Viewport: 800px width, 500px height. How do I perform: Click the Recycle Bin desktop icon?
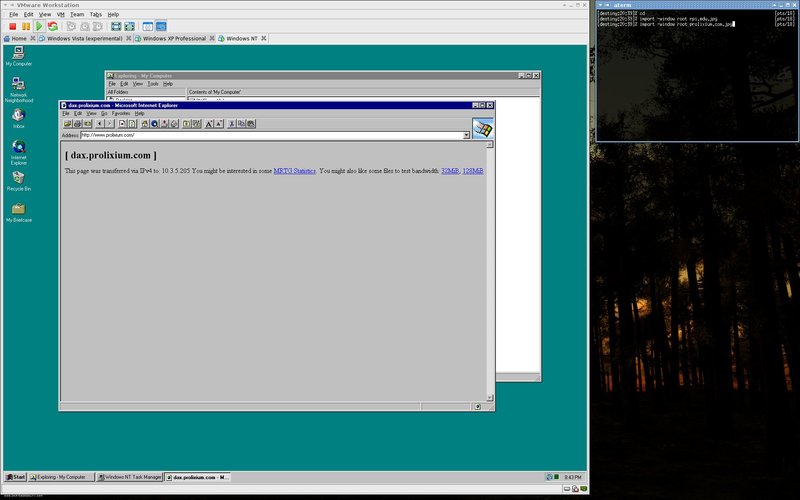point(19,181)
